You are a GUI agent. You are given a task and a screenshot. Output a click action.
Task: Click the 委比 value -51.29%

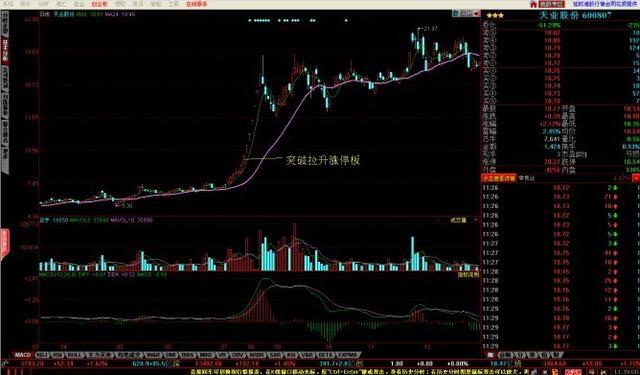pyautogui.click(x=549, y=25)
